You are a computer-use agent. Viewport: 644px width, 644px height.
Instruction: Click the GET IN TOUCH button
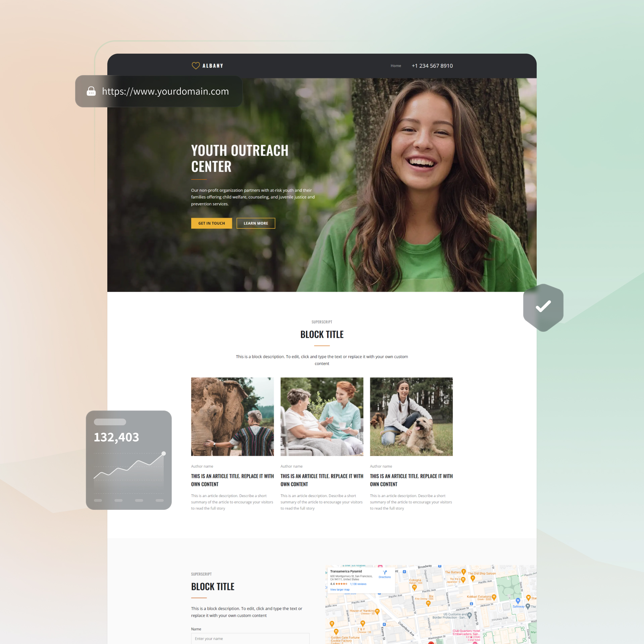[211, 223]
